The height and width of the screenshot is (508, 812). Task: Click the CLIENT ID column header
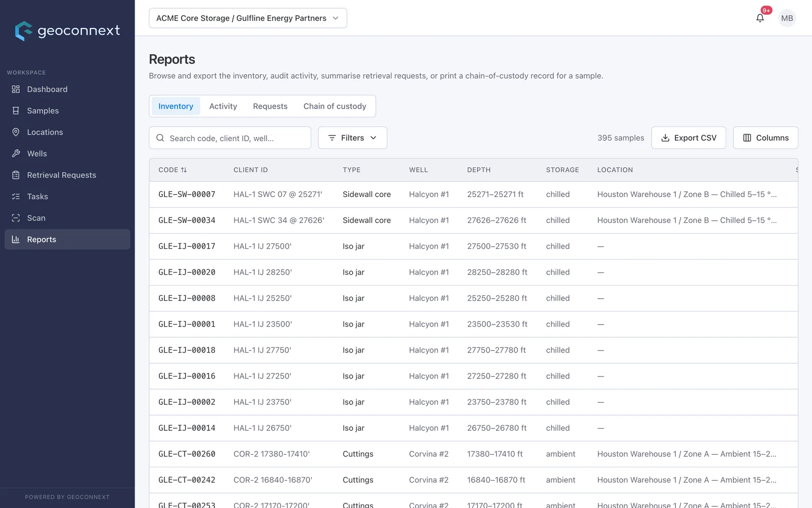click(251, 170)
